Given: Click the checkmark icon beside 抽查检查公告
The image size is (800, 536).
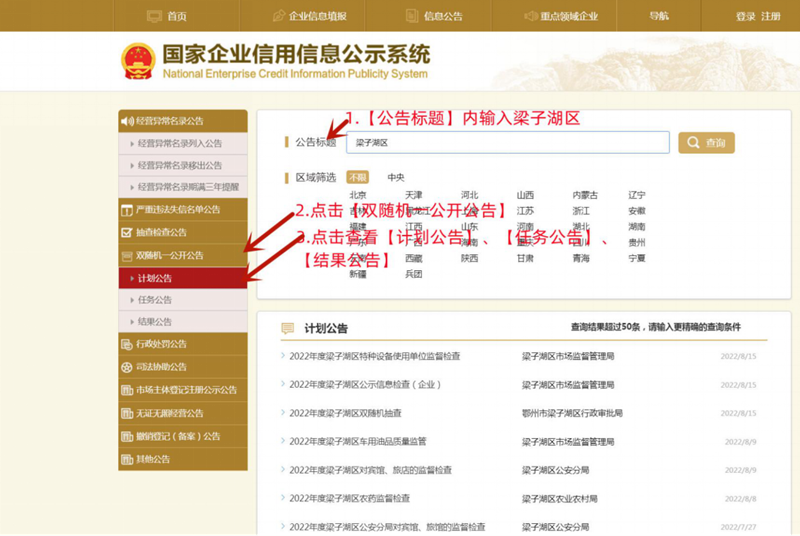Looking at the screenshot, I should tap(127, 233).
